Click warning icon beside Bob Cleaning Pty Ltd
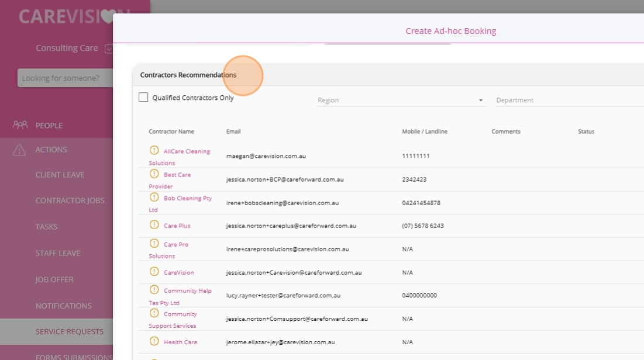The image size is (644, 360). pos(154,198)
